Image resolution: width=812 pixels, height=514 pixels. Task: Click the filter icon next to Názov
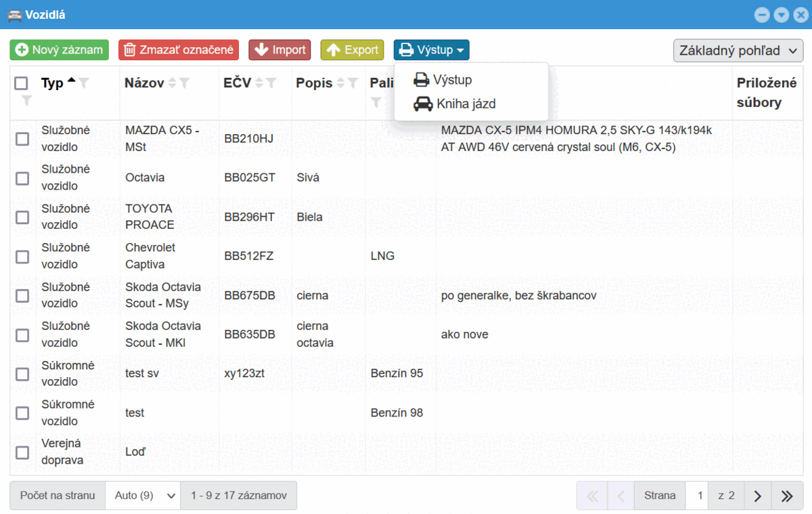tap(184, 83)
